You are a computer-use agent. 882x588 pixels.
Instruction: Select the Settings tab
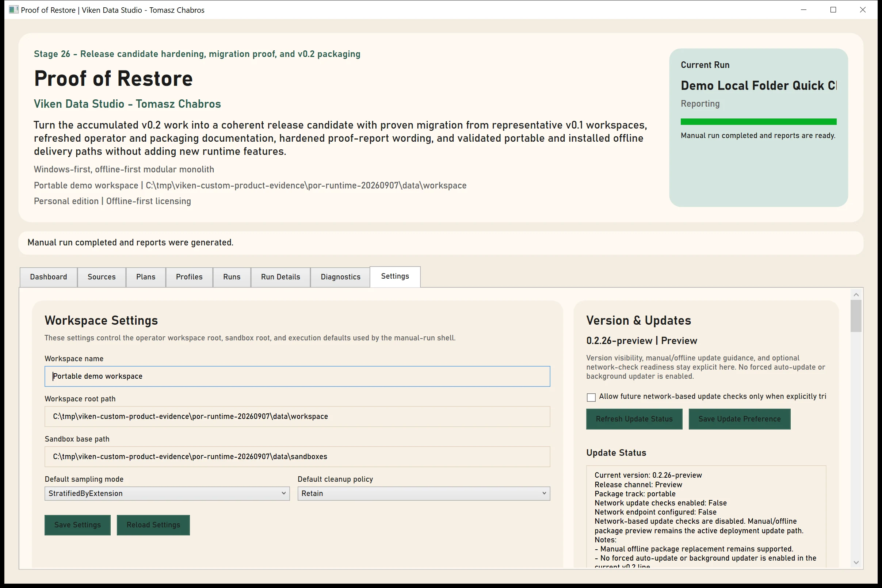395,276
